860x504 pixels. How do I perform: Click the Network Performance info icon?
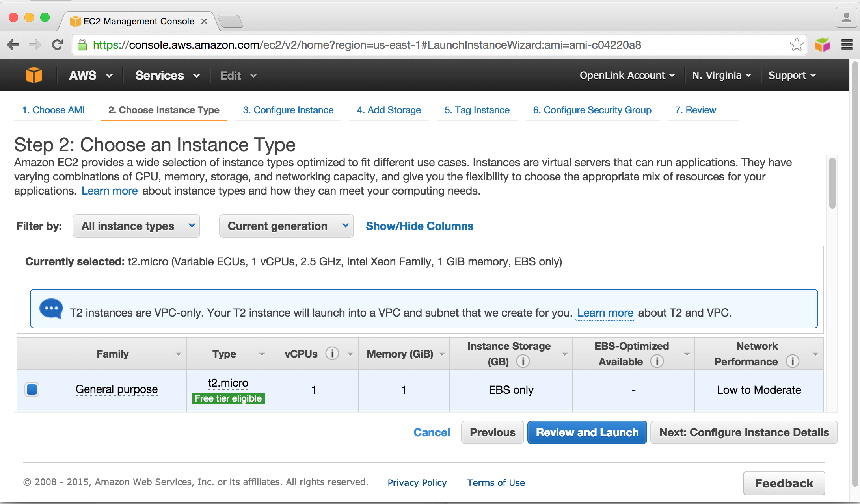pos(792,361)
